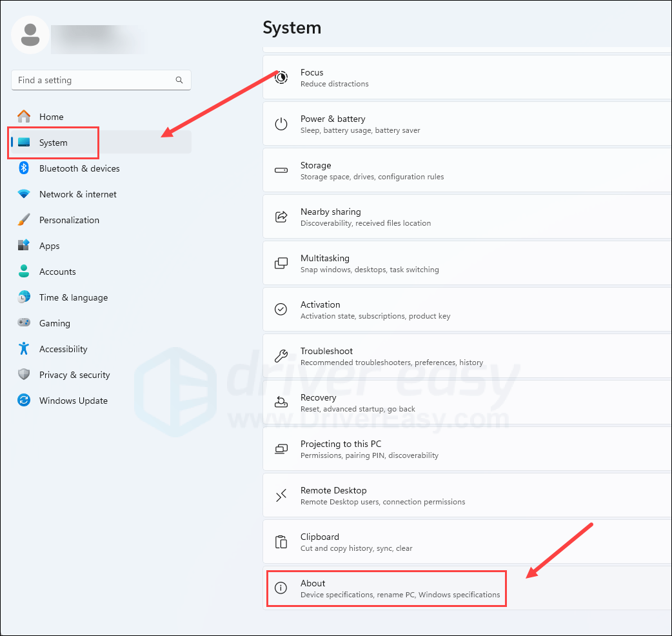Open Nearby sharing via its share icon

281,217
